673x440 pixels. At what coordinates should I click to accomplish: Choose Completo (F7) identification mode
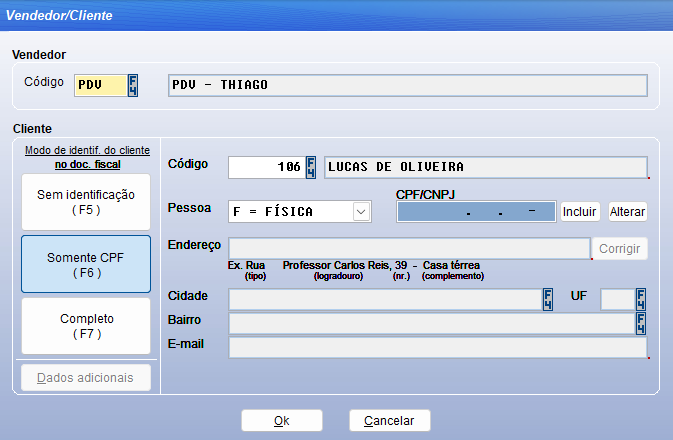[86, 326]
